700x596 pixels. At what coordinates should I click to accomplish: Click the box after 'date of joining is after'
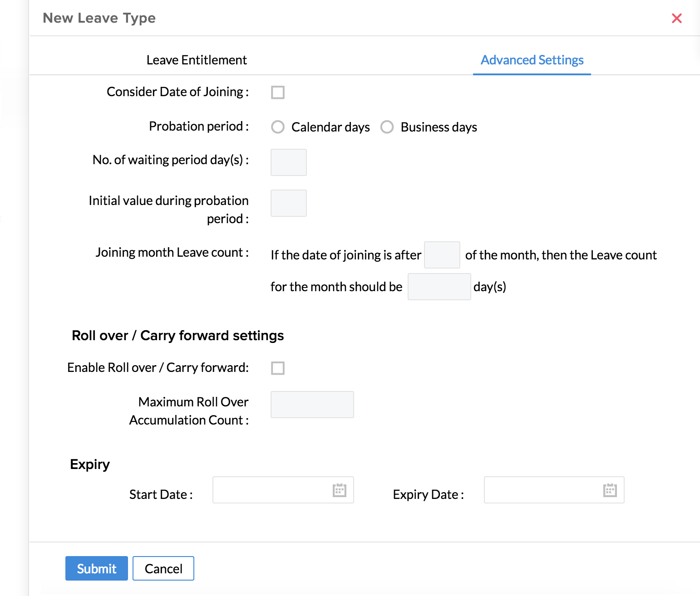[442, 255]
